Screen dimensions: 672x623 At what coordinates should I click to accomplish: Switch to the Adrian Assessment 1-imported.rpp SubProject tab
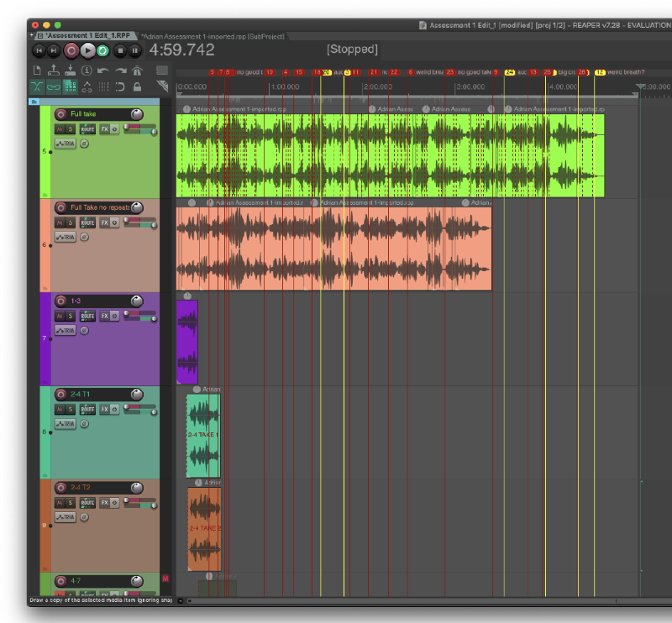[213, 36]
